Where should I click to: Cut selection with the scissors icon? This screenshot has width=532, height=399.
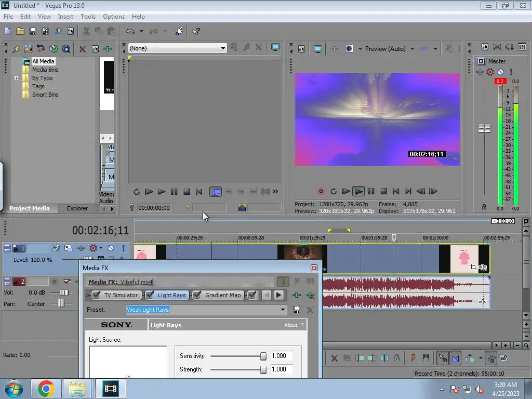coord(86,31)
